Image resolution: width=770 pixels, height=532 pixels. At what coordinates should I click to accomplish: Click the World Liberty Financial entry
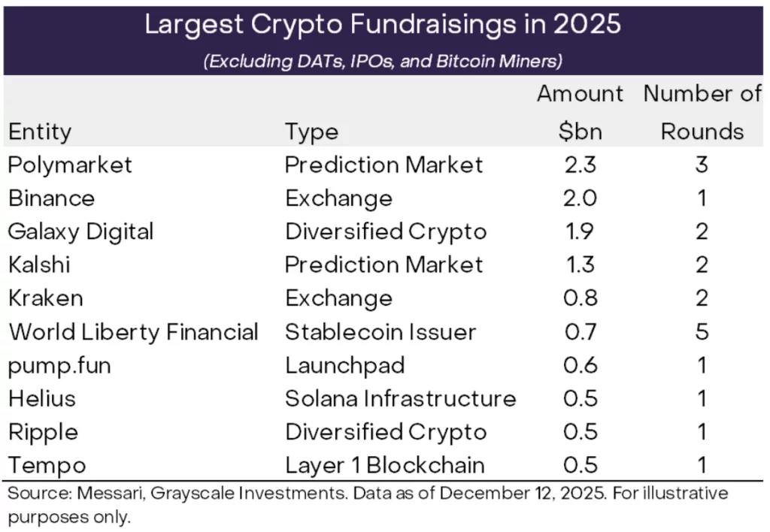pos(133,331)
